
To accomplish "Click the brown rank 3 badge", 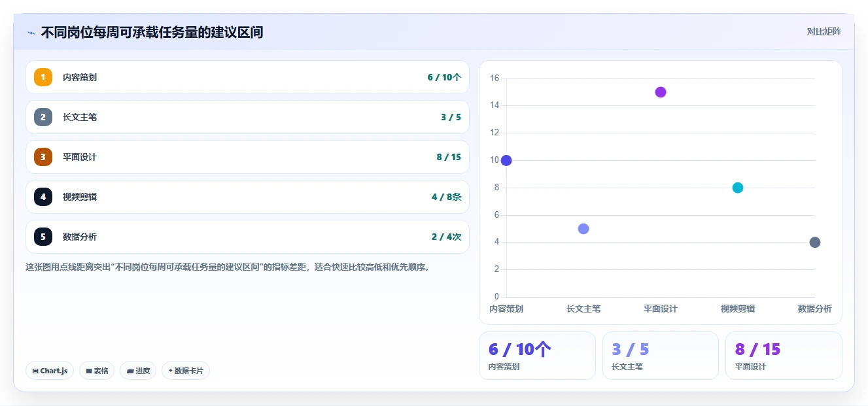I will (x=43, y=157).
